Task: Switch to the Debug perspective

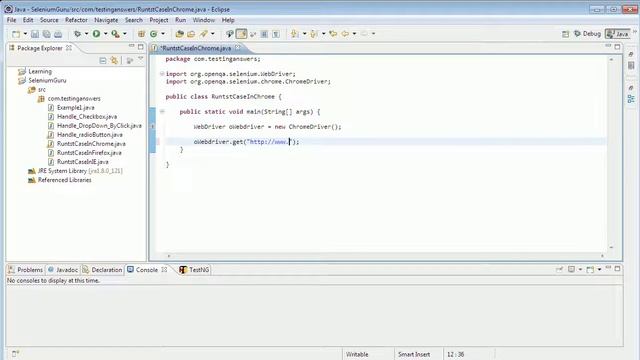Action: click(x=587, y=34)
